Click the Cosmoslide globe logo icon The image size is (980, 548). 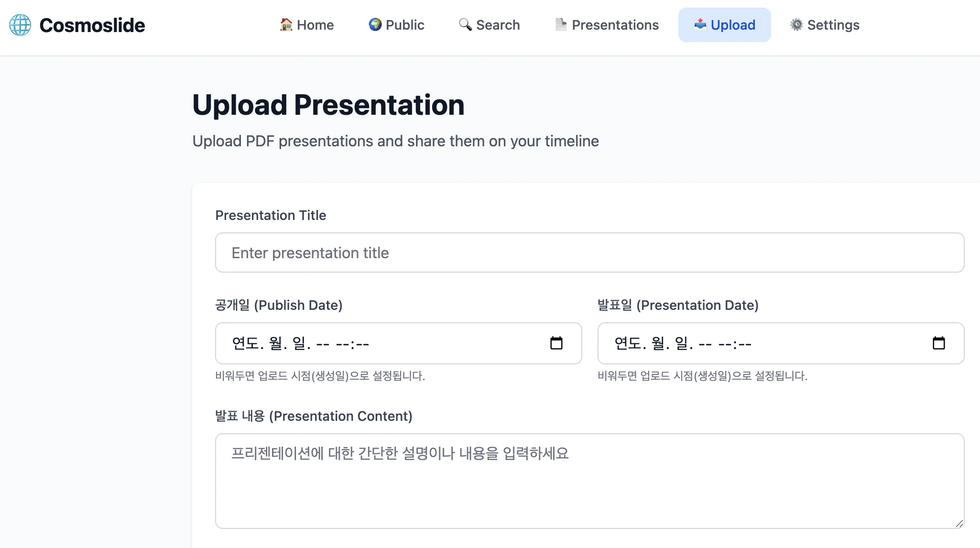[20, 25]
